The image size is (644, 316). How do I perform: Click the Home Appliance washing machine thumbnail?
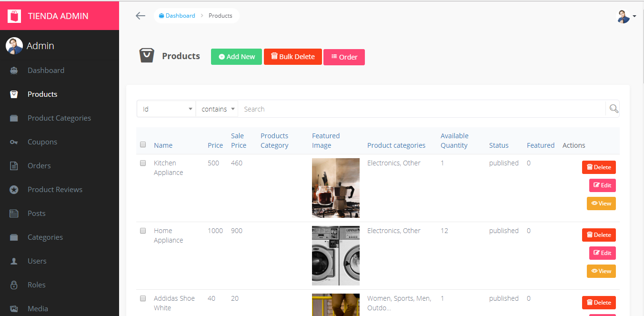point(336,256)
